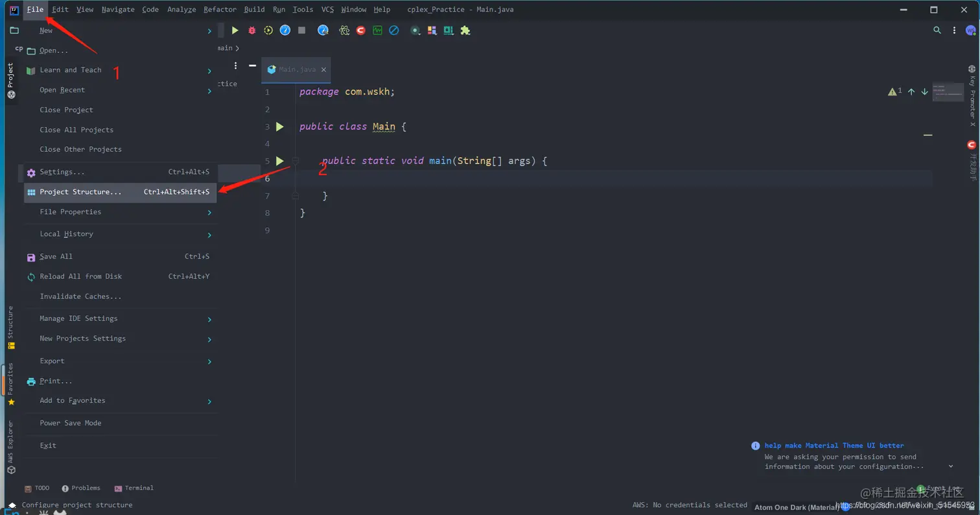Image resolution: width=980 pixels, height=515 pixels.
Task: Choose Exit from File menu
Action: tap(121, 446)
